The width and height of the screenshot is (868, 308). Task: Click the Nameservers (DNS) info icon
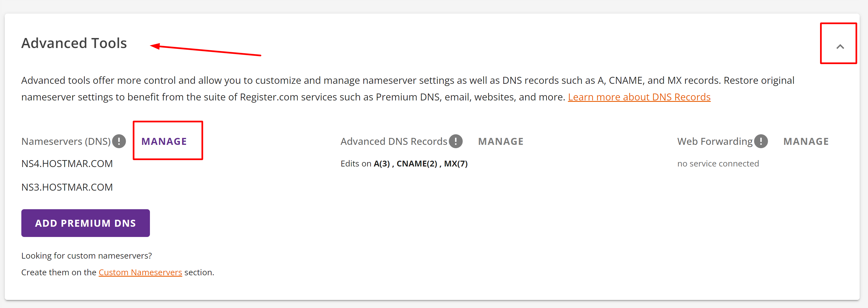119,141
